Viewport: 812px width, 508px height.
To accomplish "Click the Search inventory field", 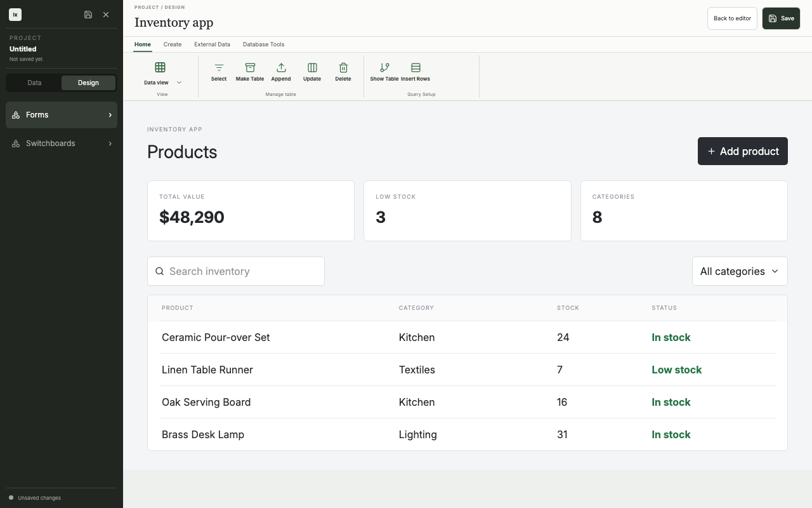I will point(236,271).
